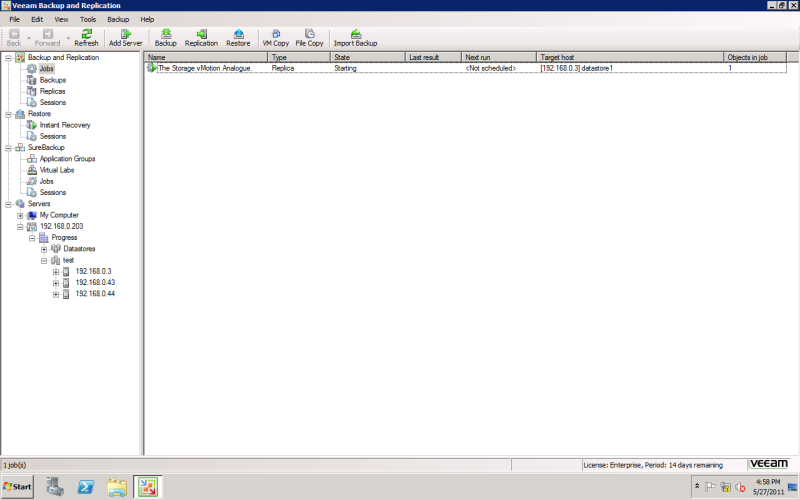The height and width of the screenshot is (500, 800).
Task: Expand the My Computer node
Action: (20, 215)
